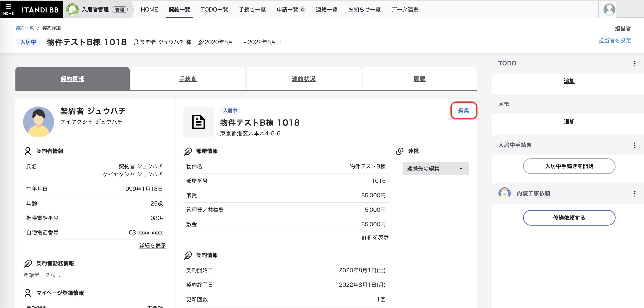This screenshot has width=644, height=308.
Task: Click the 年齢 value 25歳
Action: tap(156, 203)
